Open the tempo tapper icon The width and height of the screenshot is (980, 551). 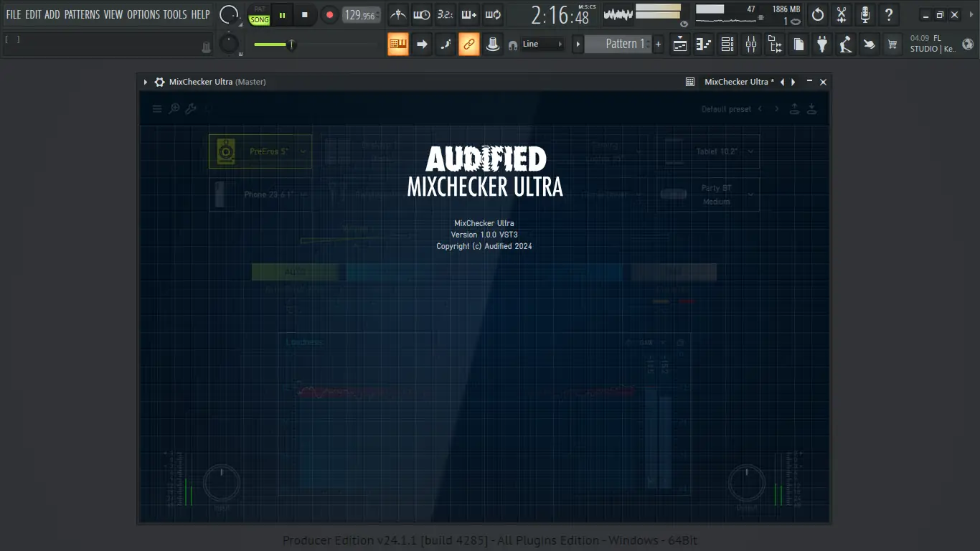click(846, 44)
